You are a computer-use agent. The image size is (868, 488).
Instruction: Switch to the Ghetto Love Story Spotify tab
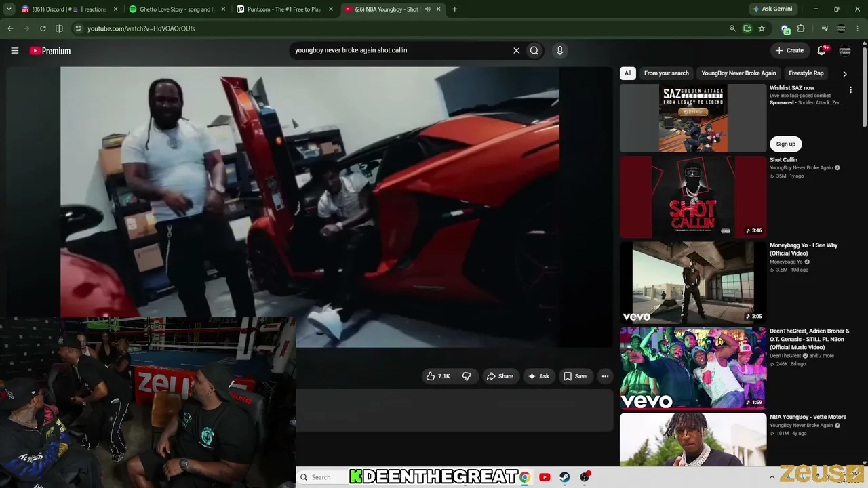coord(176,9)
